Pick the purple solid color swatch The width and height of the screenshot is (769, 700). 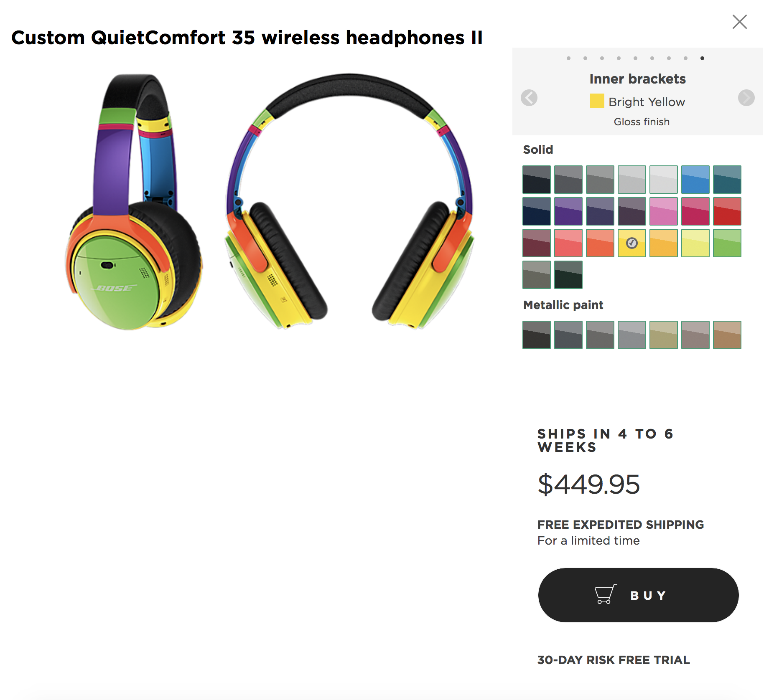(568, 211)
